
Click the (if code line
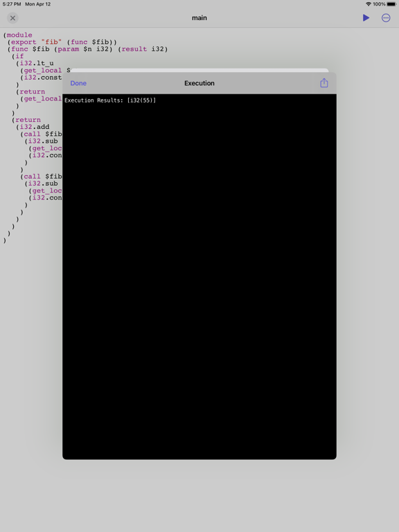coord(17,56)
